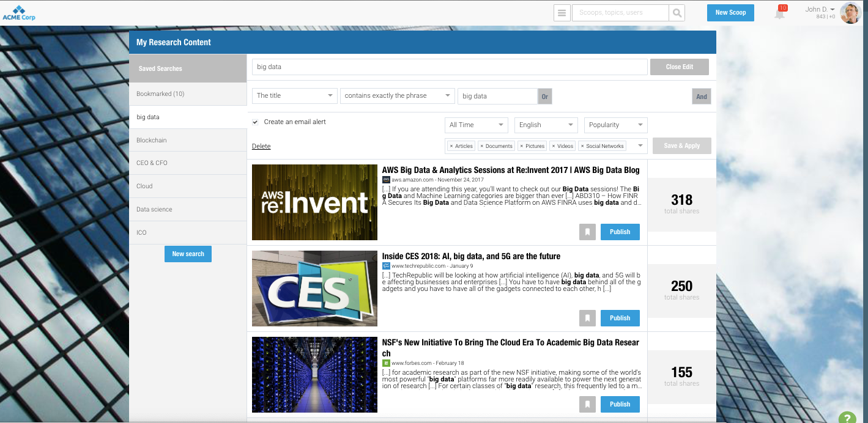This screenshot has height=423, width=868.
Task: Select Cloud saved search
Action: [x=188, y=186]
